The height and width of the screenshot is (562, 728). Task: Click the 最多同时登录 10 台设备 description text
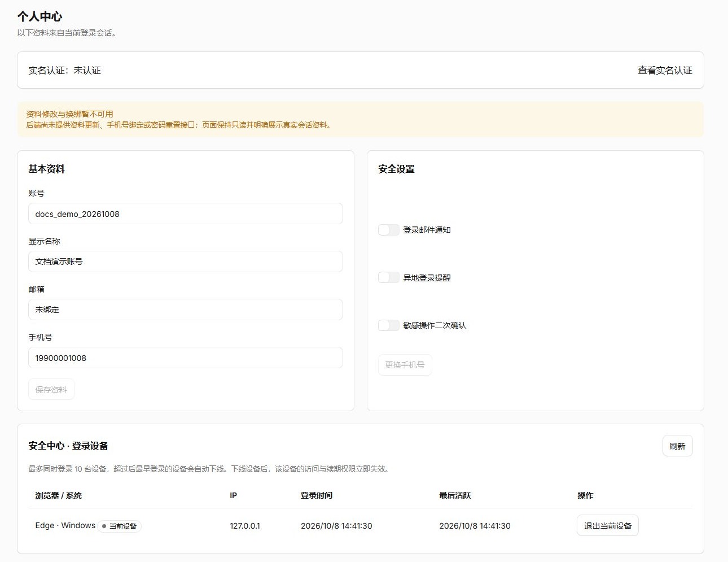pos(210,469)
